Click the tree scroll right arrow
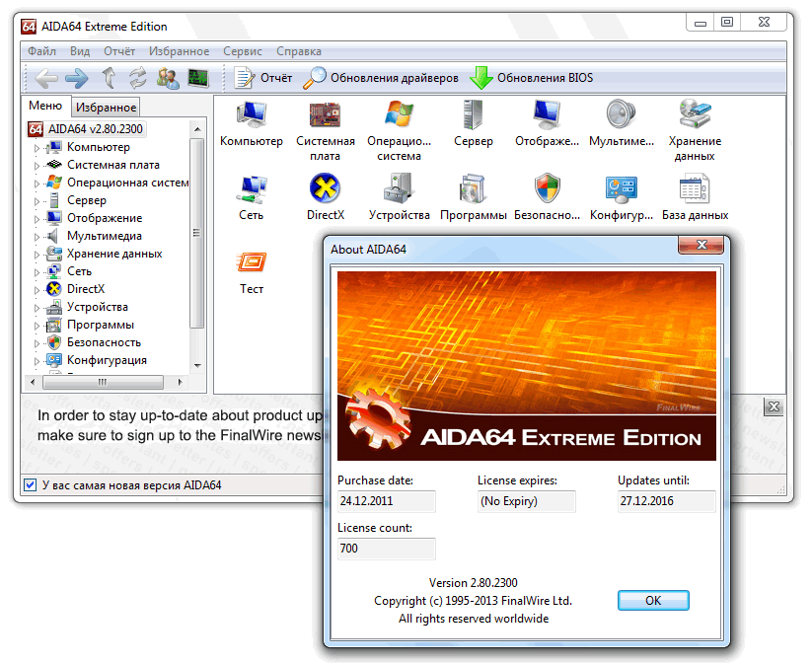The height and width of the screenshot is (664, 812). point(180,382)
